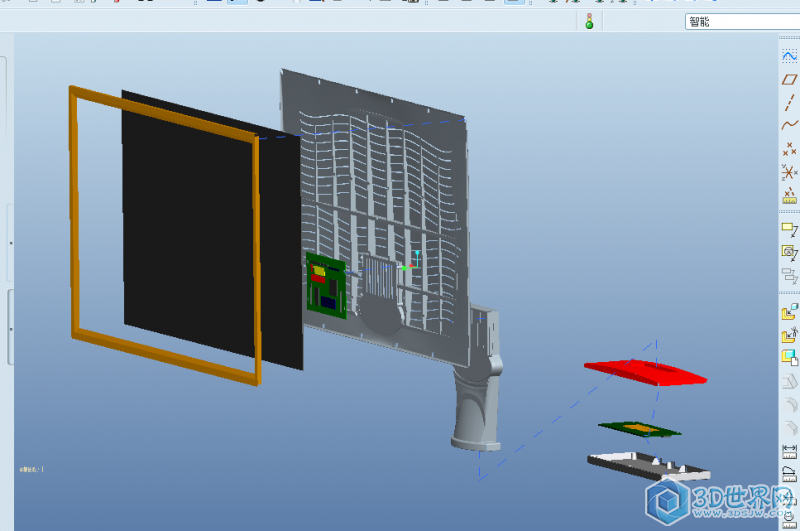Open the distance measure tool
800x531 pixels.
[789, 451]
